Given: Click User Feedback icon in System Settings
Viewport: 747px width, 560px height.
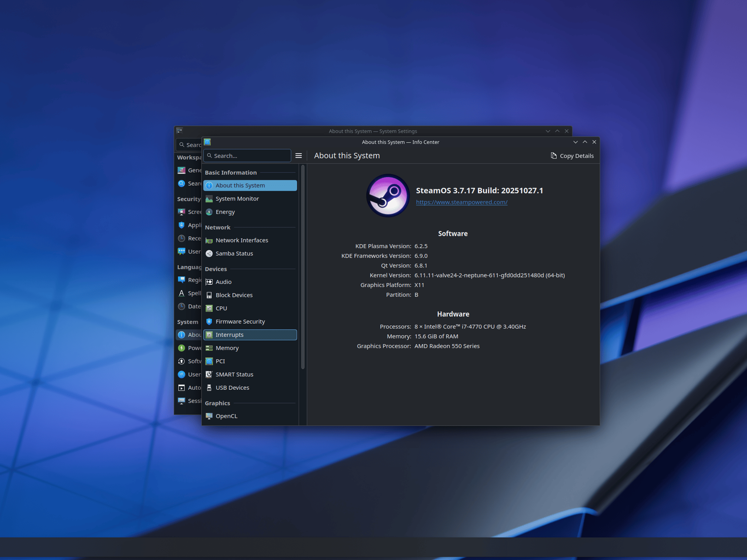Looking at the screenshot, I should 181,252.
